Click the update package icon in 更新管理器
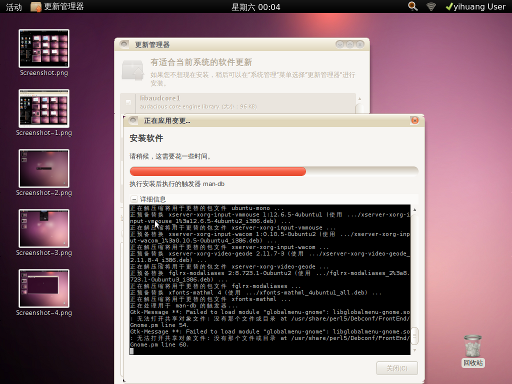The width and height of the screenshot is (512, 384). tap(133, 70)
